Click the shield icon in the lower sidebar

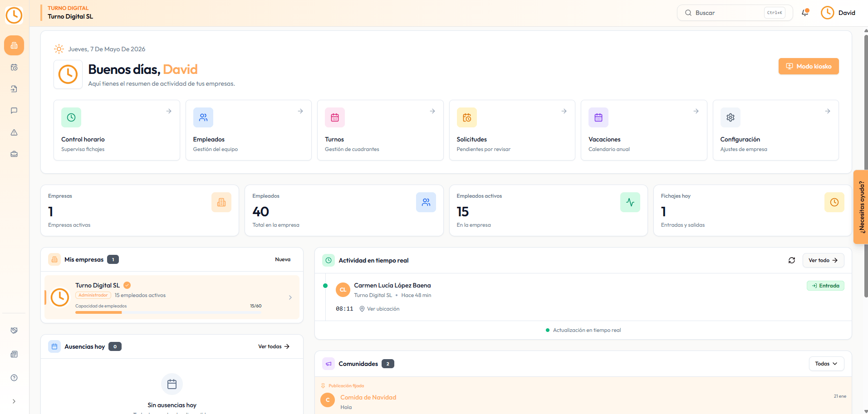pyautogui.click(x=14, y=331)
